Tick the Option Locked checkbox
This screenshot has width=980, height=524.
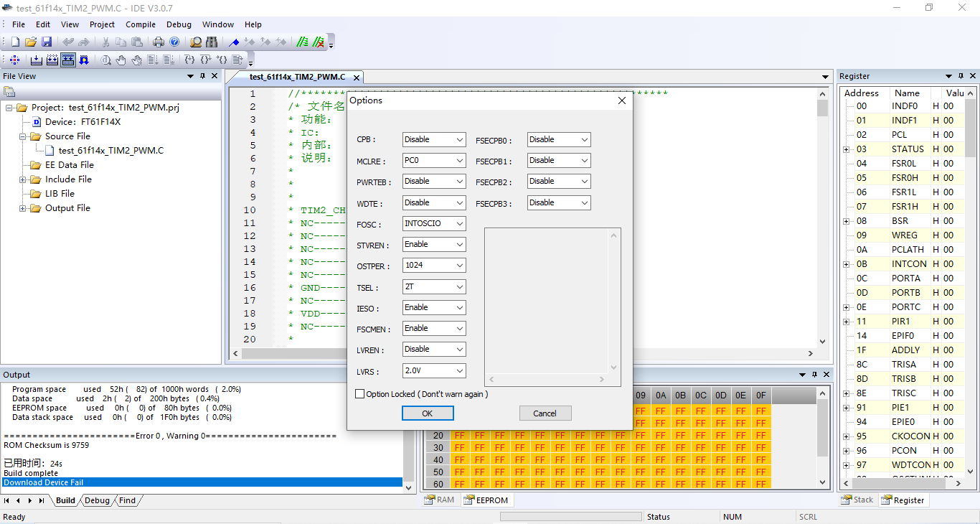coord(360,394)
